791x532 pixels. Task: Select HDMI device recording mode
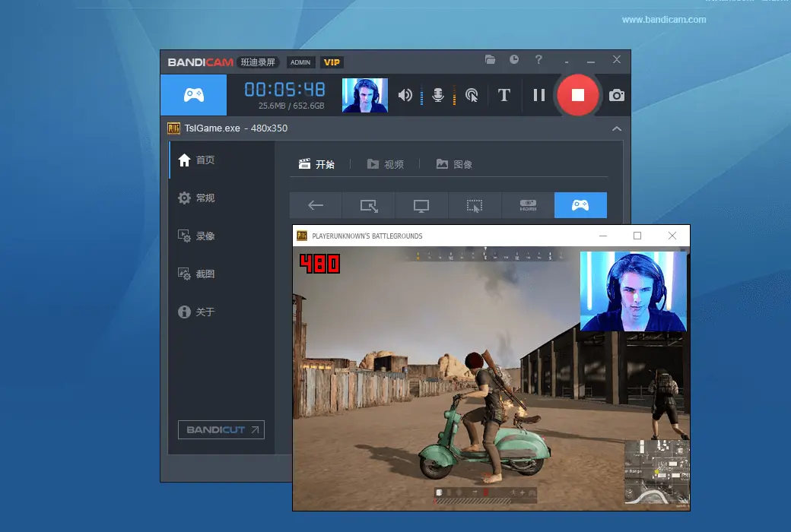[528, 205]
